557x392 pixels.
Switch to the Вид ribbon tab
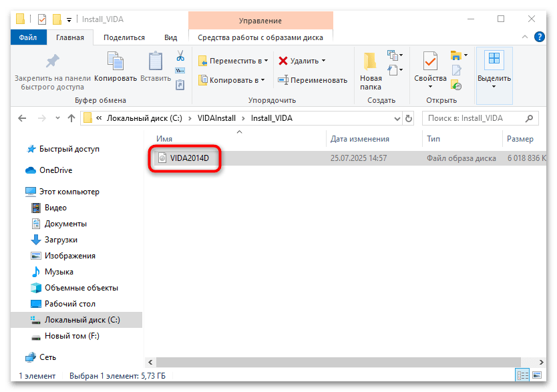[171, 37]
